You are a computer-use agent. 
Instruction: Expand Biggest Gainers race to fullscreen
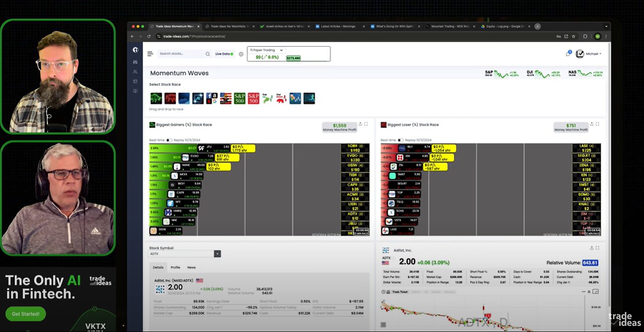(366, 124)
